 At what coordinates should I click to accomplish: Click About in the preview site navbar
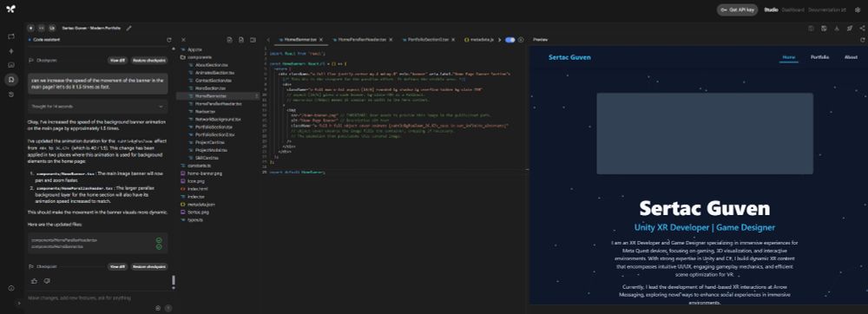pyautogui.click(x=851, y=57)
